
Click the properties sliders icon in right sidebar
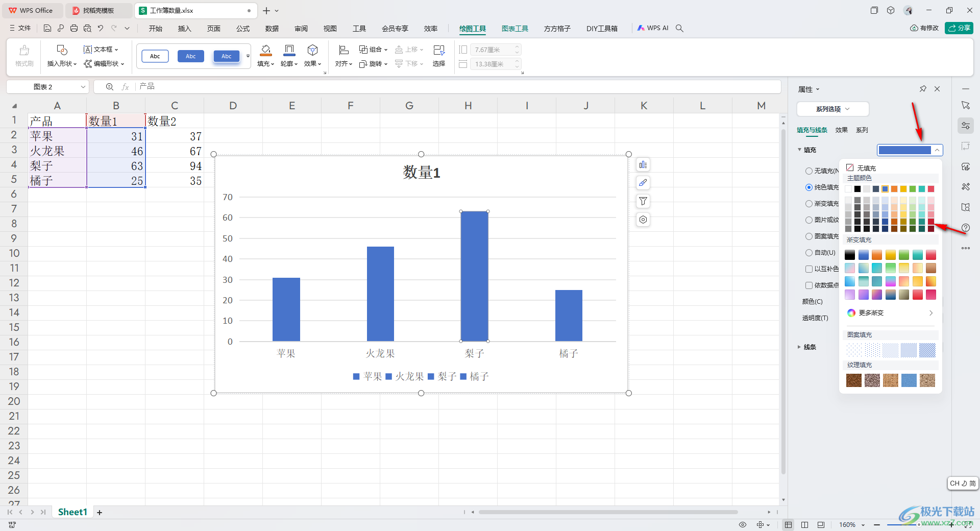pos(966,126)
